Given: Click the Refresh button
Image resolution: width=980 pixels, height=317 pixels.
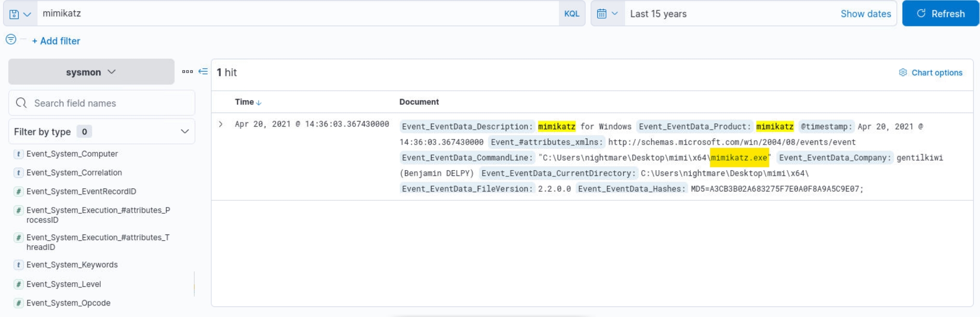Looking at the screenshot, I should (x=940, y=14).
